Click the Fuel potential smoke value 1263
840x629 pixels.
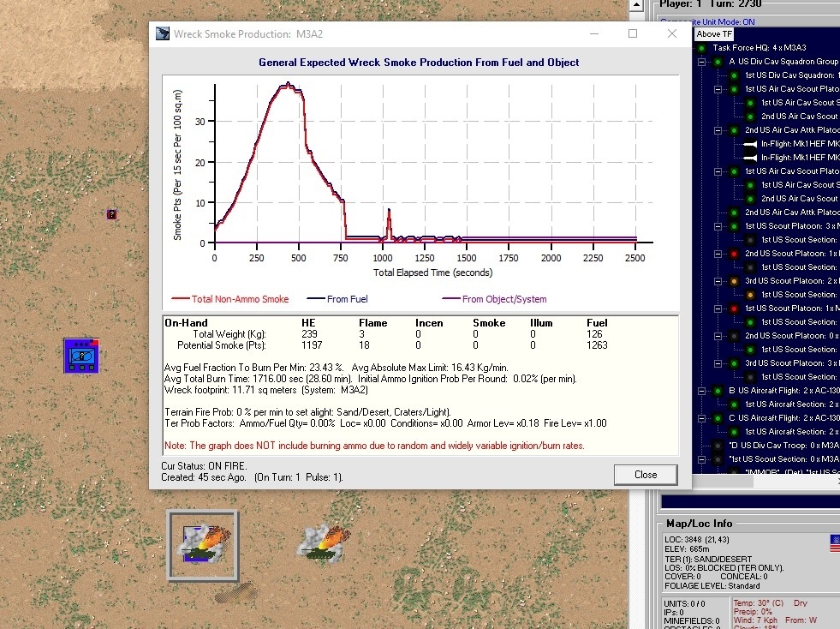click(x=597, y=345)
